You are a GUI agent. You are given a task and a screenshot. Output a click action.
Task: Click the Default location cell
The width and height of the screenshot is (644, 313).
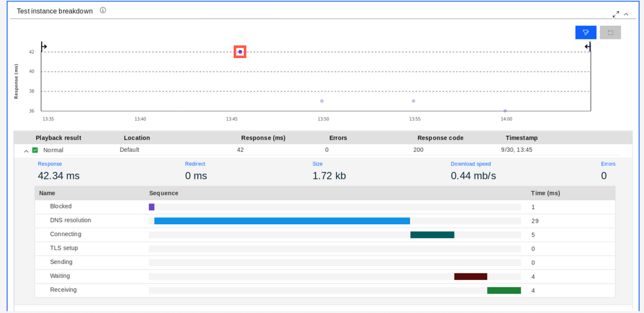(x=129, y=150)
